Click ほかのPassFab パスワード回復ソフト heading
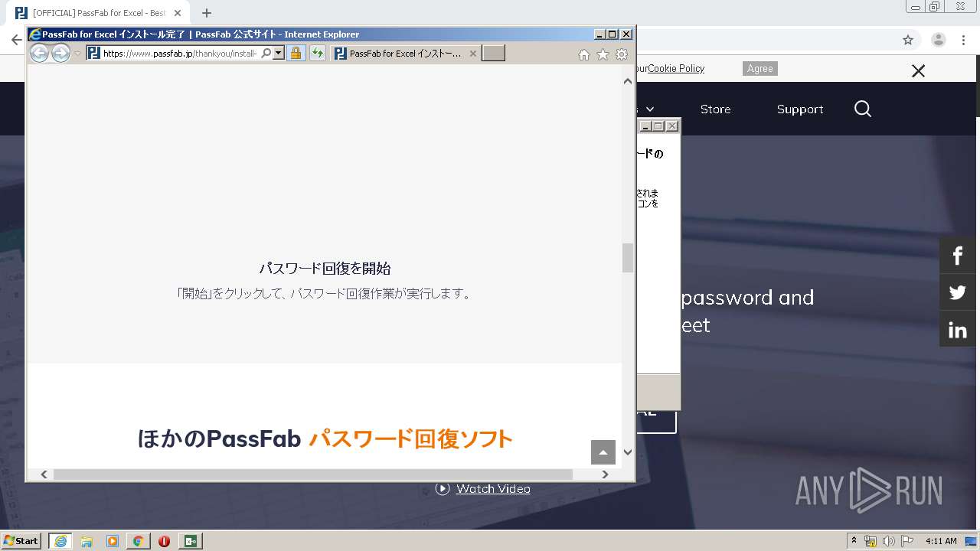This screenshot has width=980, height=551. (x=325, y=439)
